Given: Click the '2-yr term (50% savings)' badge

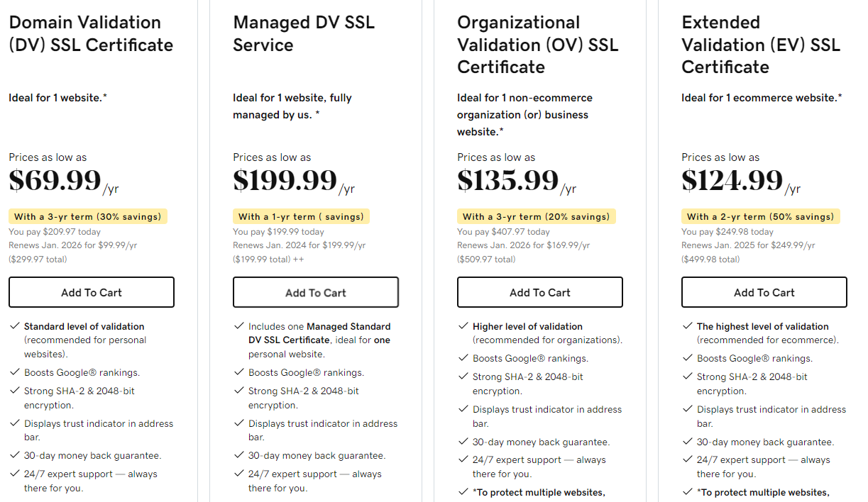Looking at the screenshot, I should 760,217.
